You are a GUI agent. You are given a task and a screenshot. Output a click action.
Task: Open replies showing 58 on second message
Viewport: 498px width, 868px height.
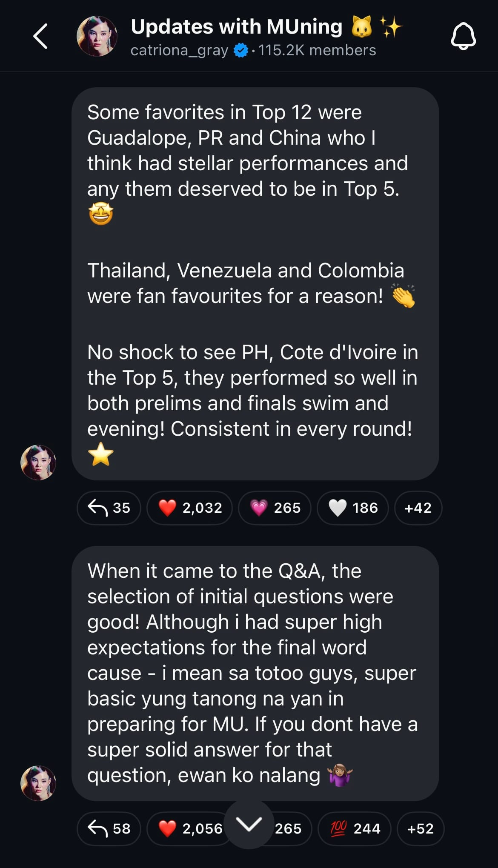click(109, 828)
